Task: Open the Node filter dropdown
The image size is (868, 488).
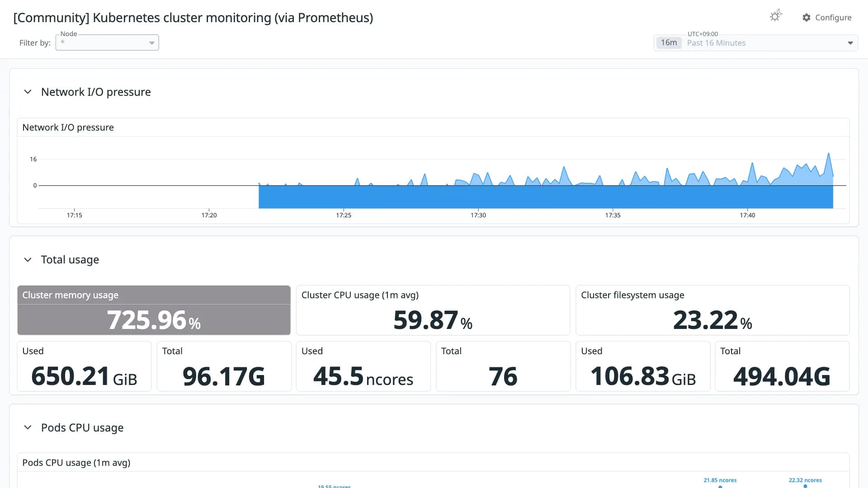Action: pyautogui.click(x=107, y=42)
